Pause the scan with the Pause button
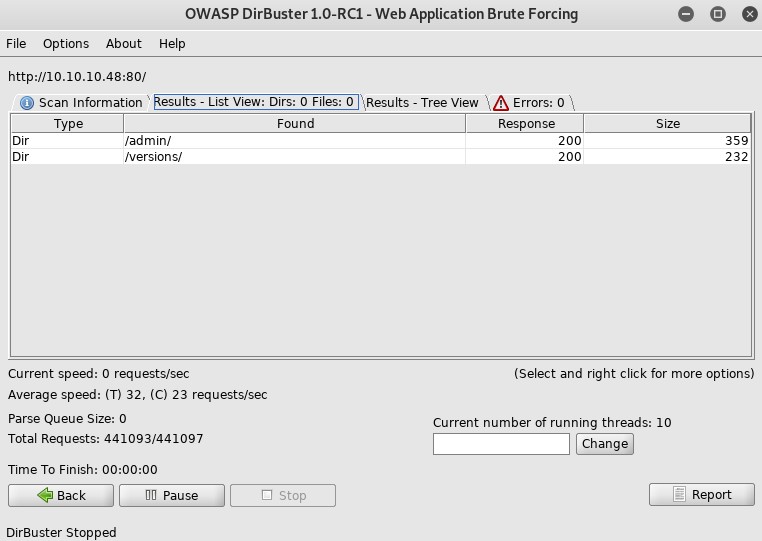 tap(172, 495)
